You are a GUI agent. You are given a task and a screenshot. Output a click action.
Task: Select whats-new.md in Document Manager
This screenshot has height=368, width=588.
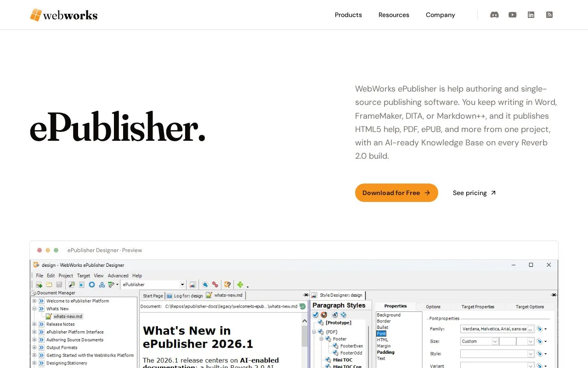point(68,316)
